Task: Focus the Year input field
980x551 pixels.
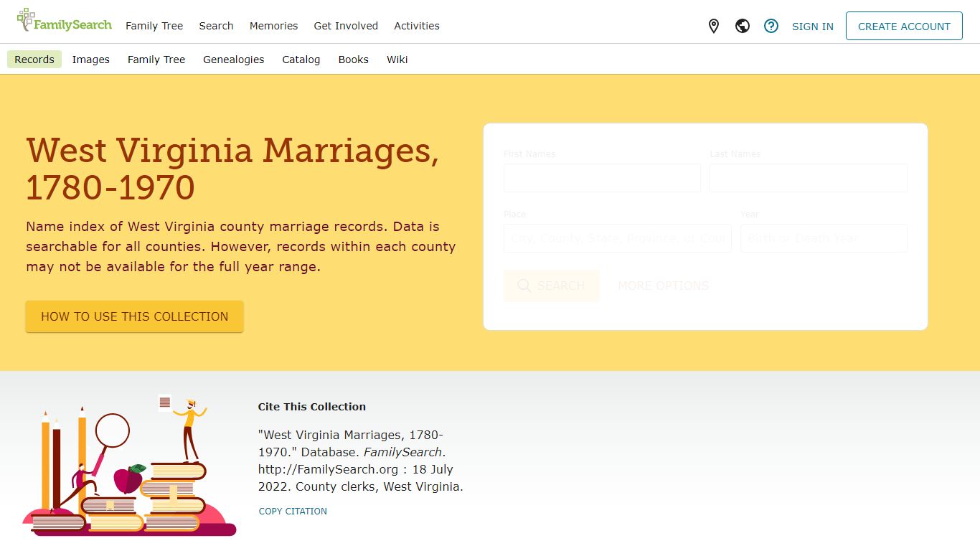Action: (824, 238)
